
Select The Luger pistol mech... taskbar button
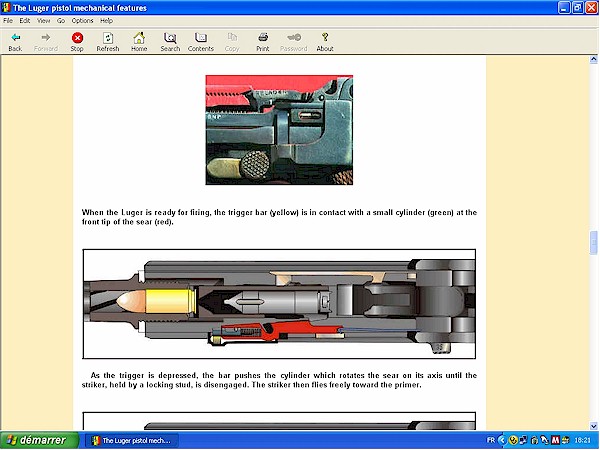point(131,440)
